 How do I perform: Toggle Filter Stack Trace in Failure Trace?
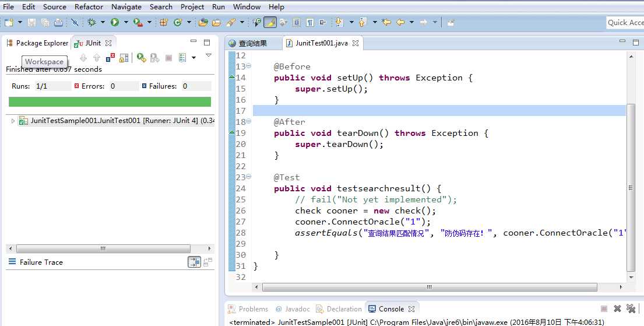point(194,262)
